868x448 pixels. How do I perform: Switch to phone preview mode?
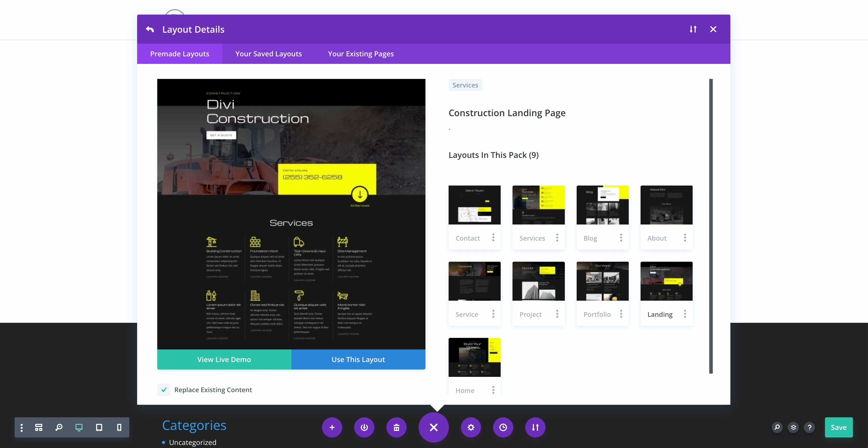pos(118,427)
